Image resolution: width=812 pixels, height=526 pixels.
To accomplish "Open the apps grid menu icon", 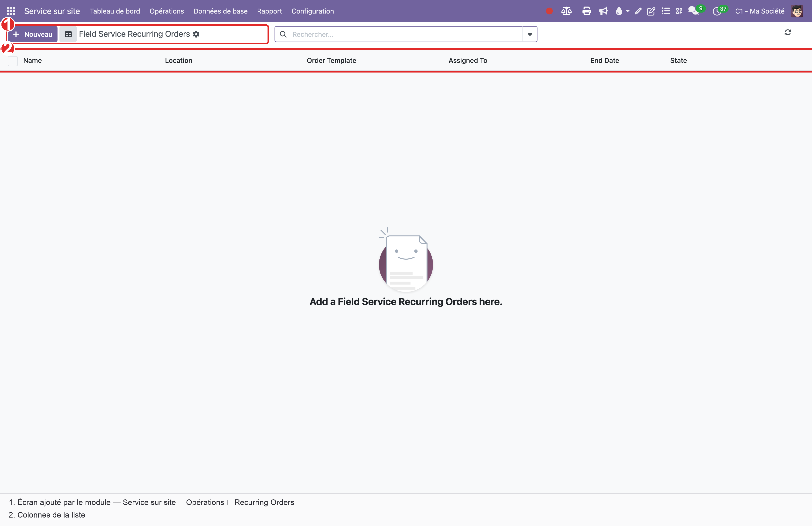I will tap(11, 11).
